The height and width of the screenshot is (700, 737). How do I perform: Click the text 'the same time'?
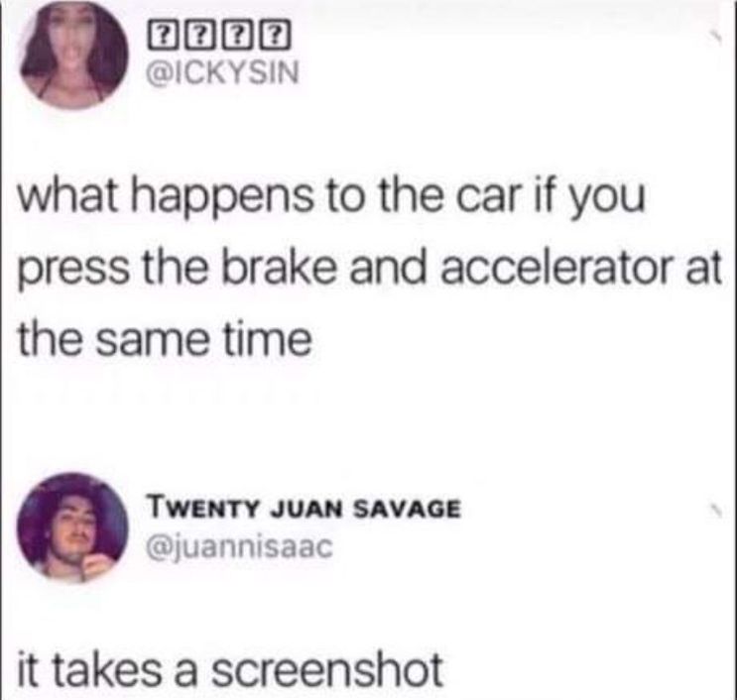pyautogui.click(x=165, y=338)
